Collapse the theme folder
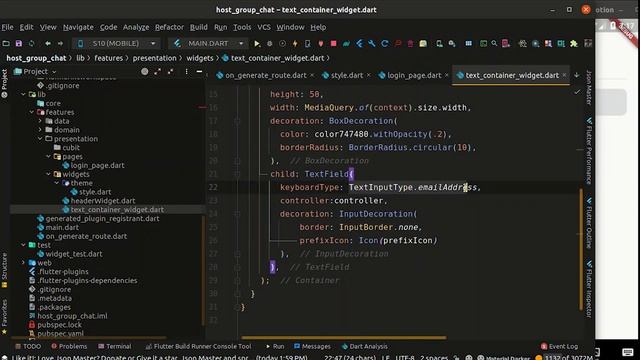The image size is (640, 360). 57,183
